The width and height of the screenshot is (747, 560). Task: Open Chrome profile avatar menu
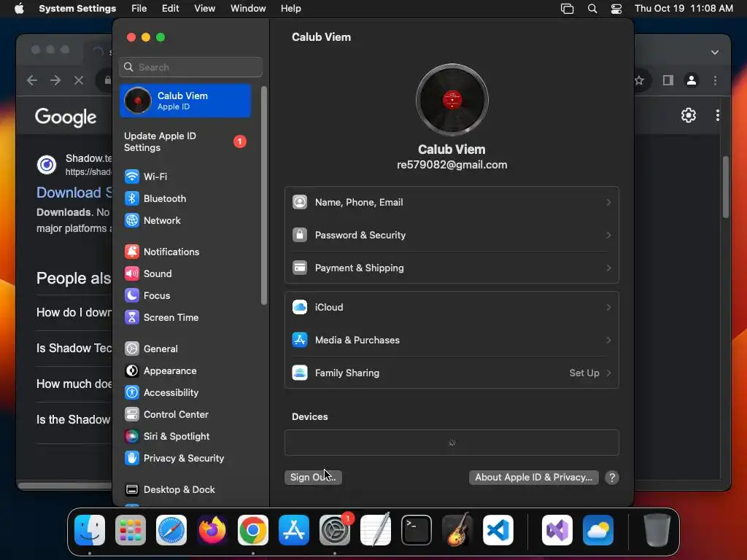coord(692,80)
